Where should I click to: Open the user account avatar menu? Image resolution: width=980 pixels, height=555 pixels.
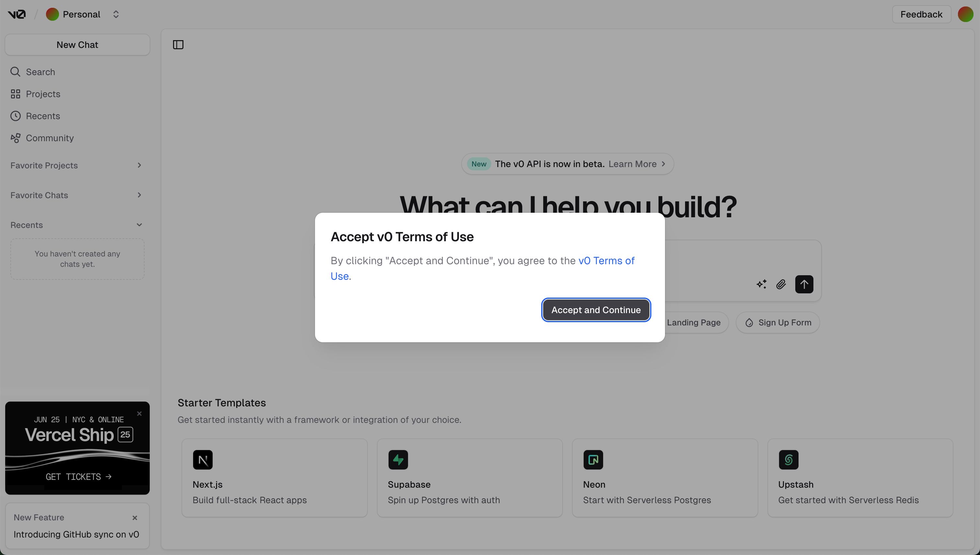[x=965, y=15]
